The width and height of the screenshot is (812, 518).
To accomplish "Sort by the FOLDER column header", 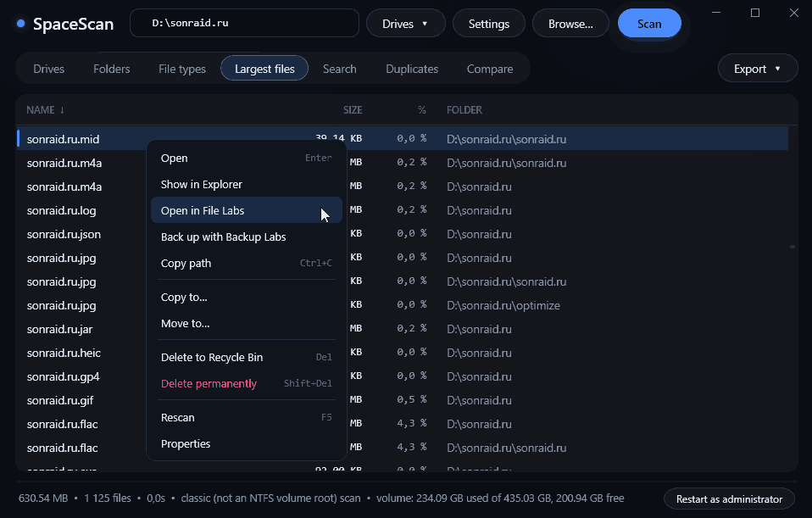I will (x=464, y=110).
